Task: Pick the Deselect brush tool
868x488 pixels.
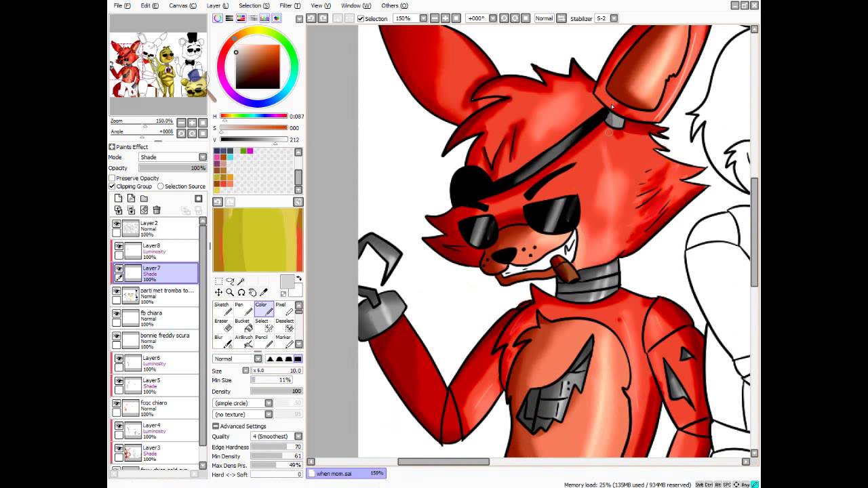Action: 283,325
